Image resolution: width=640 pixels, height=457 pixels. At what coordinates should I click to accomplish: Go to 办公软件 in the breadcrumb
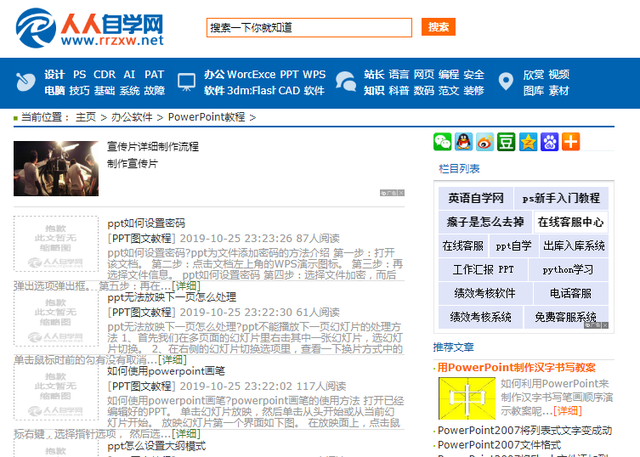(132, 118)
